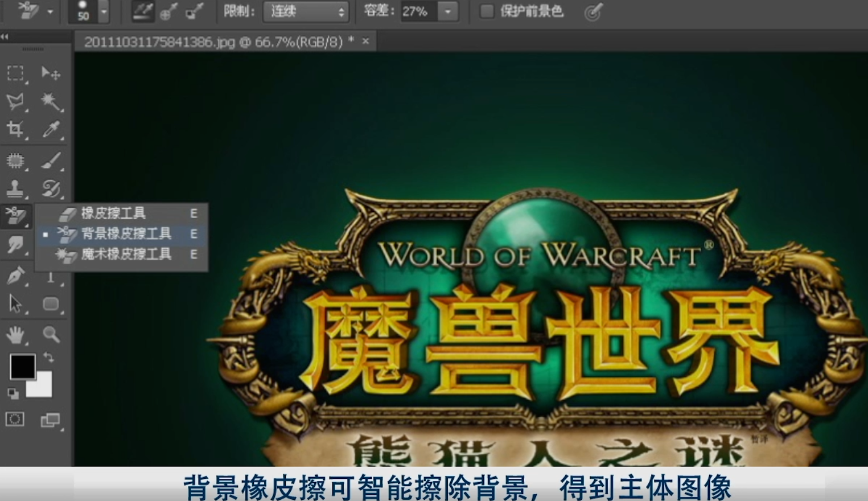868x501 pixels.
Task: Select the Hand tool
Action: [x=15, y=335]
